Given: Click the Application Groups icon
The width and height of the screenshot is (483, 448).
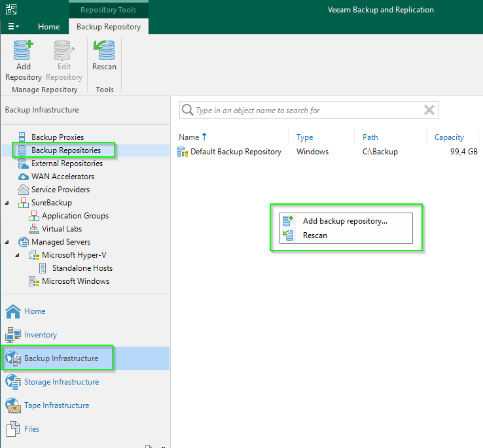Looking at the screenshot, I should (34, 216).
